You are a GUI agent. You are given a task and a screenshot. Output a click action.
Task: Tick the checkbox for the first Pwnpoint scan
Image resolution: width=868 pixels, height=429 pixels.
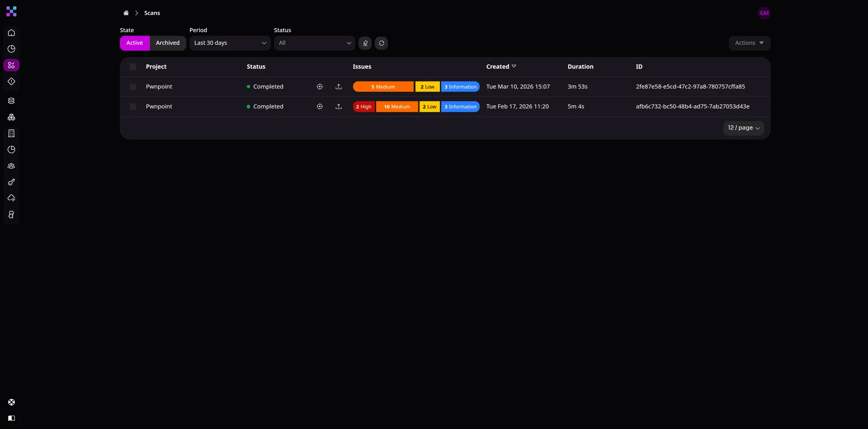click(x=133, y=86)
